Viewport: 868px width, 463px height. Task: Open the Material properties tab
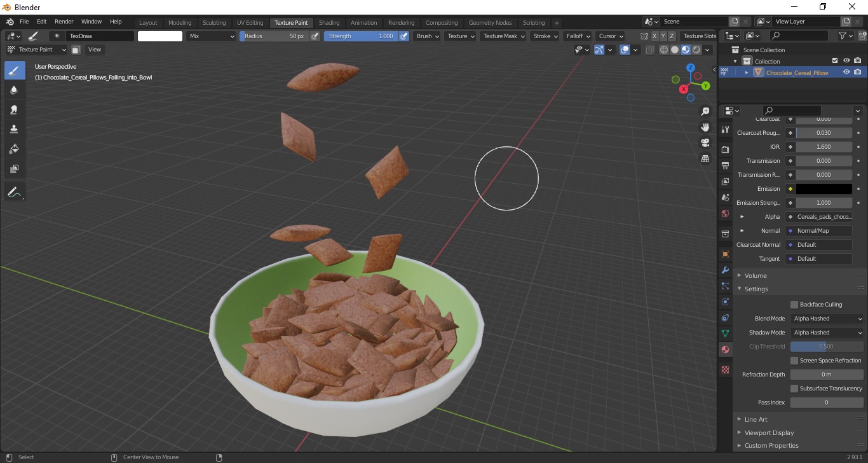click(x=725, y=349)
